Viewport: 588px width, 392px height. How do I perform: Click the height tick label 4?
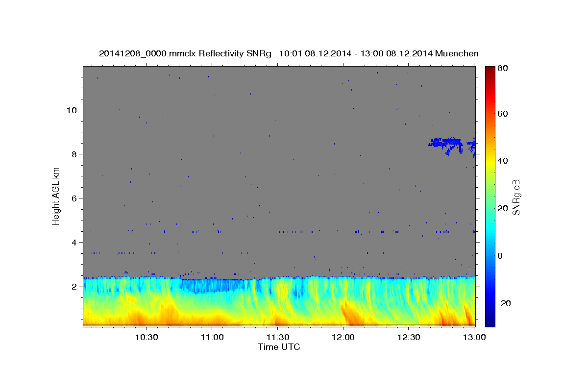coord(74,243)
